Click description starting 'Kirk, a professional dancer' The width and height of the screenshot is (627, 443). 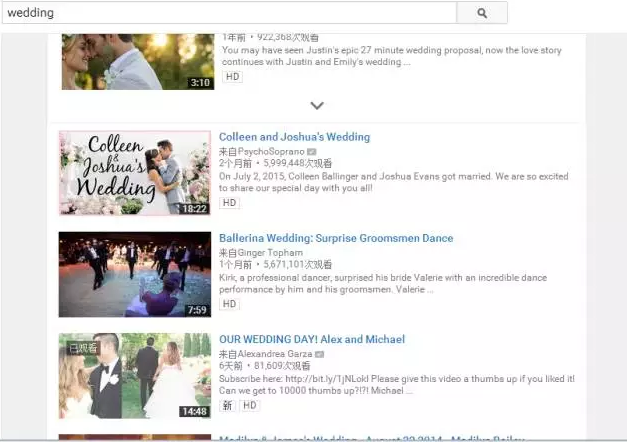pos(383,283)
